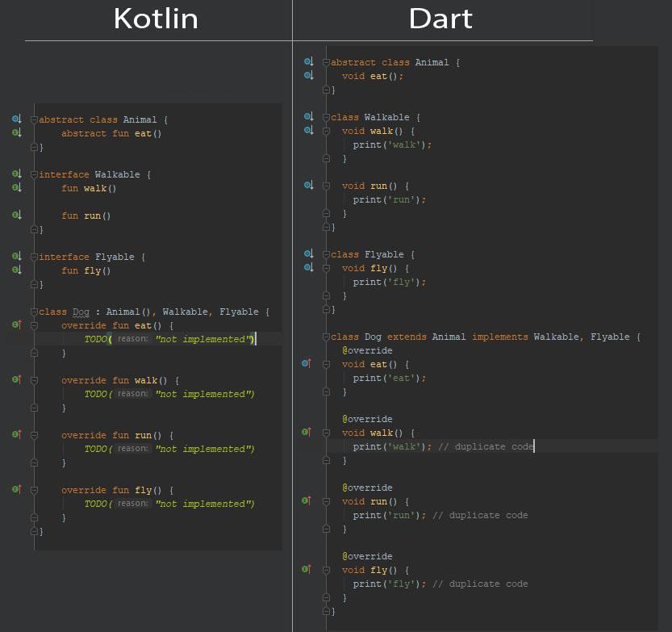Click print('eat'); statement in Dart

click(x=390, y=378)
